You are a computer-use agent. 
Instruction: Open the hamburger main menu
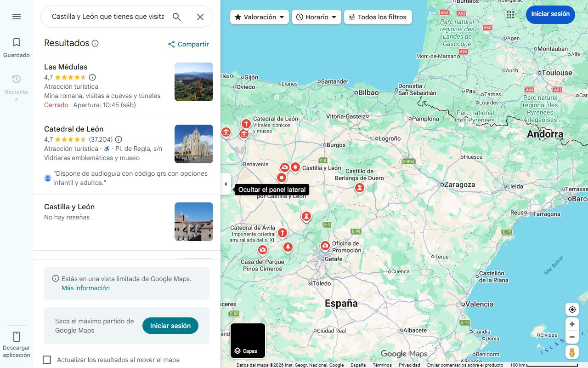coord(17,17)
